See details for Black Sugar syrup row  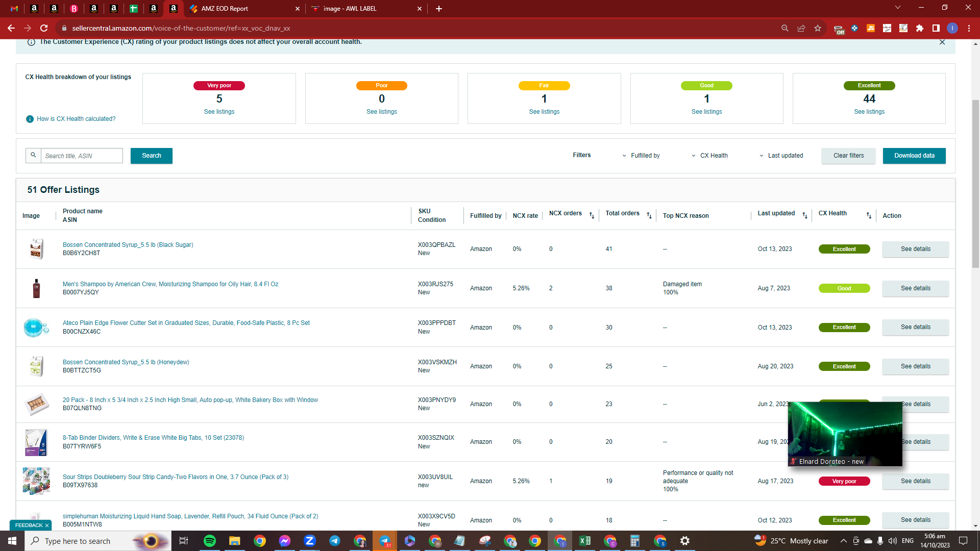pyautogui.click(x=915, y=249)
